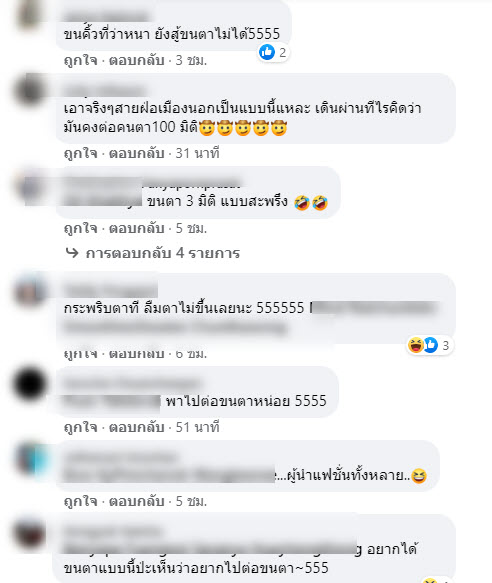Open the laugh and like reactions count of 3
This screenshot has width=492, height=583.
click(430, 345)
